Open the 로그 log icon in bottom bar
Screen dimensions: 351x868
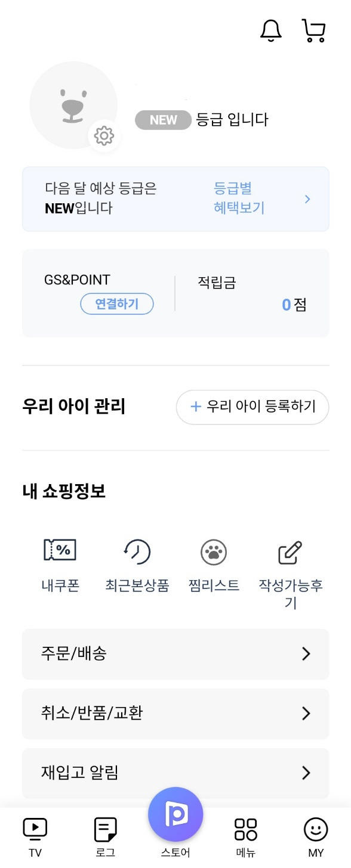[104, 832]
